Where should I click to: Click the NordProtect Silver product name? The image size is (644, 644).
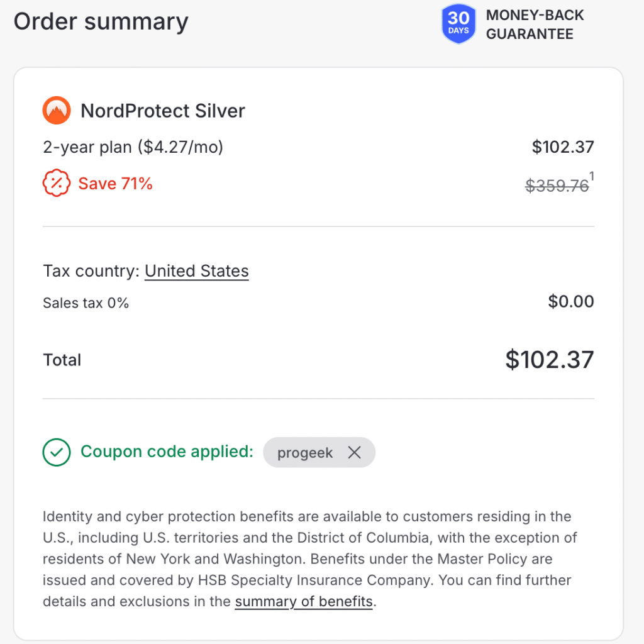pos(162,111)
